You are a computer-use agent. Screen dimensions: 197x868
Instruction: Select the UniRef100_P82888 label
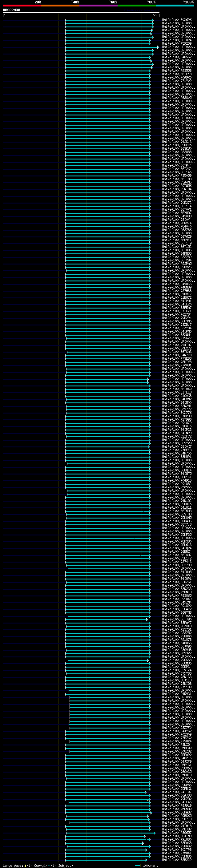[176, 152]
